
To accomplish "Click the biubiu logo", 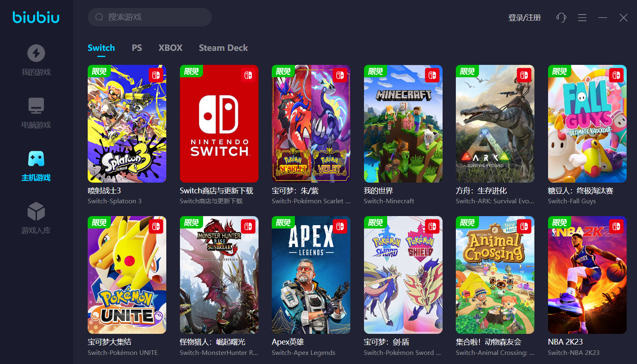I will click(36, 17).
